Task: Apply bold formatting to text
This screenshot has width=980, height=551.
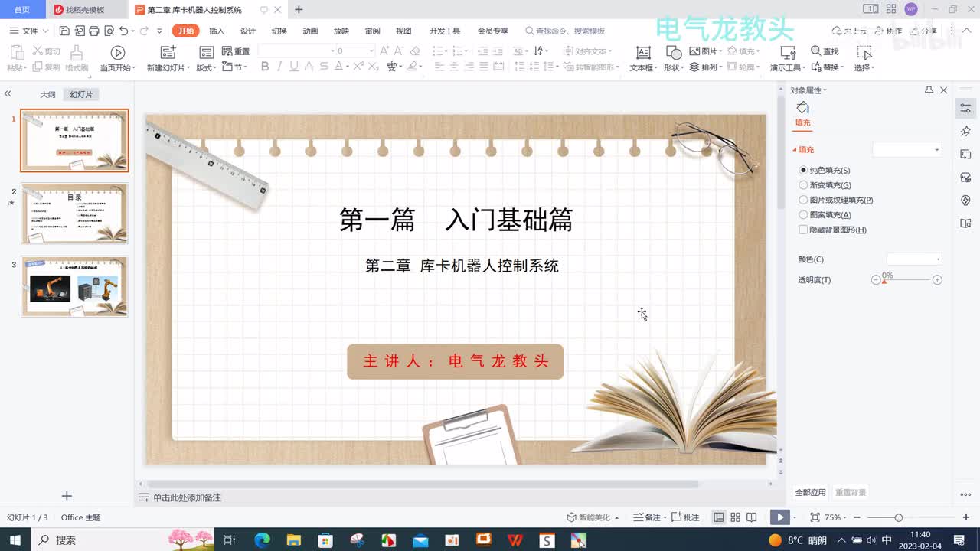Action: coord(265,67)
